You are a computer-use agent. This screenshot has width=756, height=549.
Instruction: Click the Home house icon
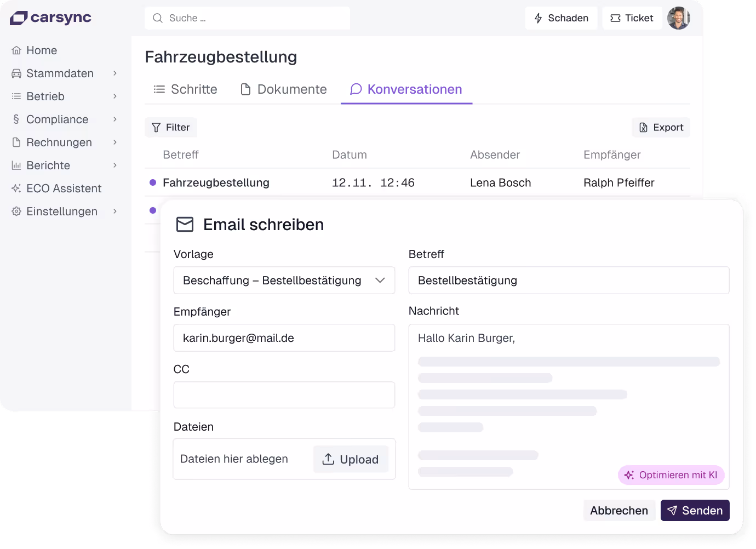[x=16, y=50]
